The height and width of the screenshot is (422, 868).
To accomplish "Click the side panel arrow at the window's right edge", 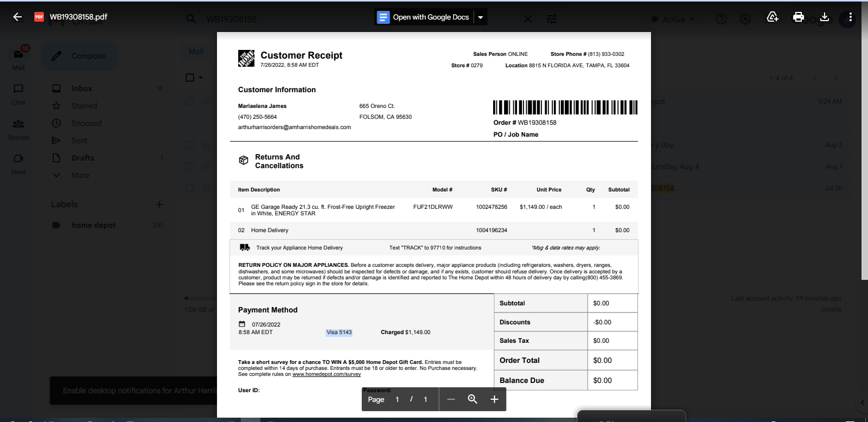I will click(863, 402).
